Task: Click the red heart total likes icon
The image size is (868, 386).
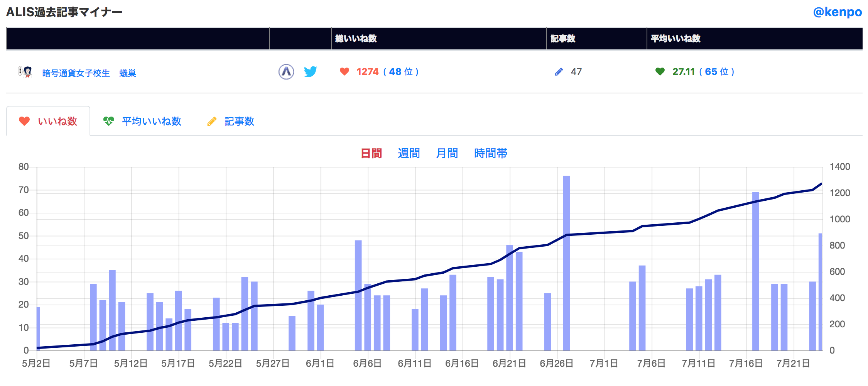Action: click(x=344, y=72)
